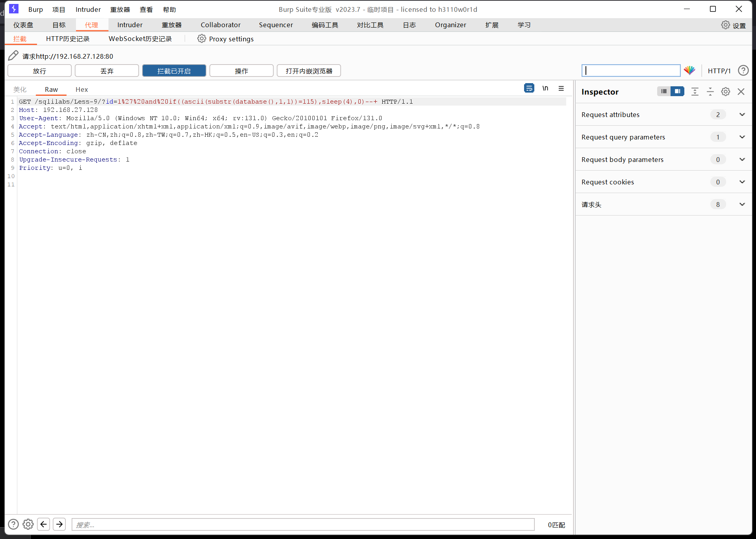Click the 放行 forward button
This screenshot has width=756, height=539.
(39, 71)
